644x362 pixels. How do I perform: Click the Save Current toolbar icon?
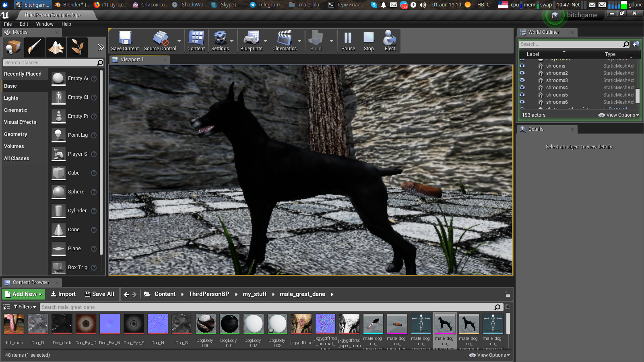125,41
